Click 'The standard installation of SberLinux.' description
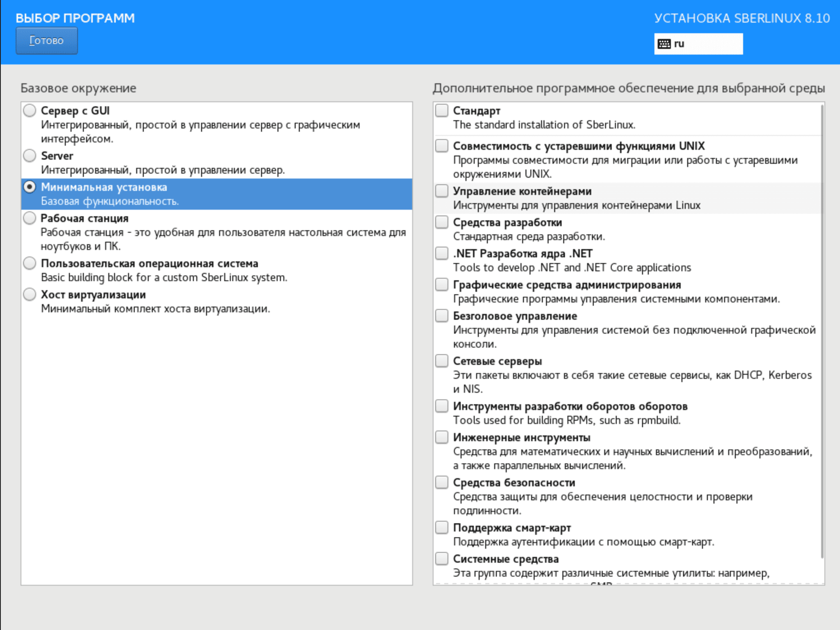This screenshot has width=840, height=630. [544, 125]
